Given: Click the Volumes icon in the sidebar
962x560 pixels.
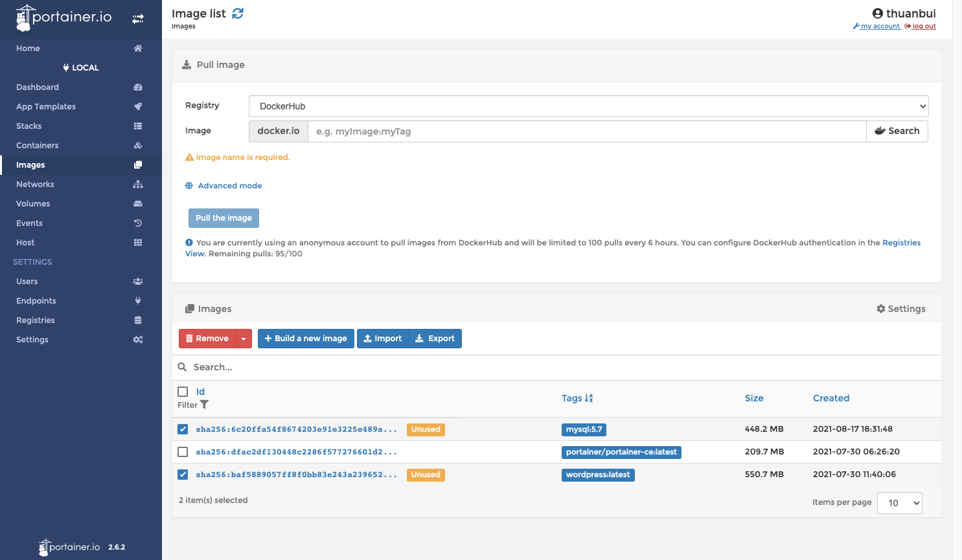Looking at the screenshot, I should [137, 203].
